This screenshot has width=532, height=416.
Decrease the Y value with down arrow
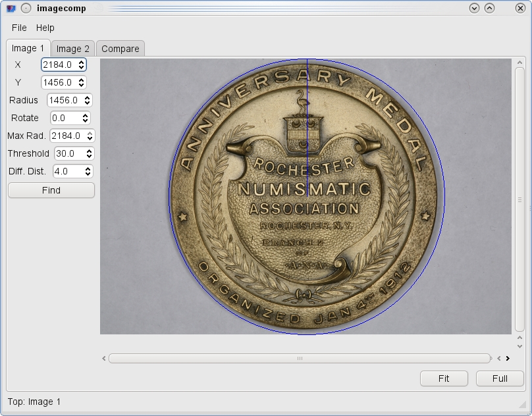coord(82,85)
